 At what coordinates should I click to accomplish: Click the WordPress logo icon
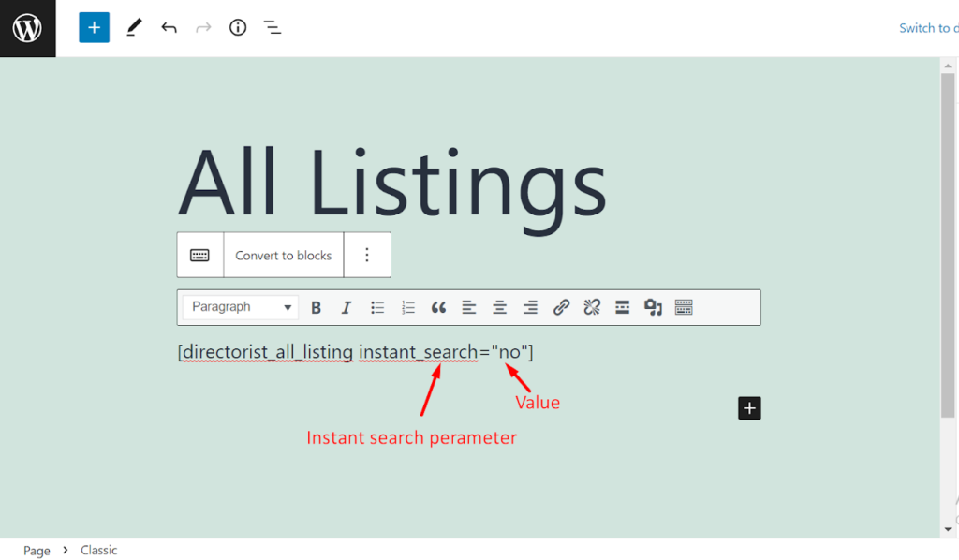[27, 28]
